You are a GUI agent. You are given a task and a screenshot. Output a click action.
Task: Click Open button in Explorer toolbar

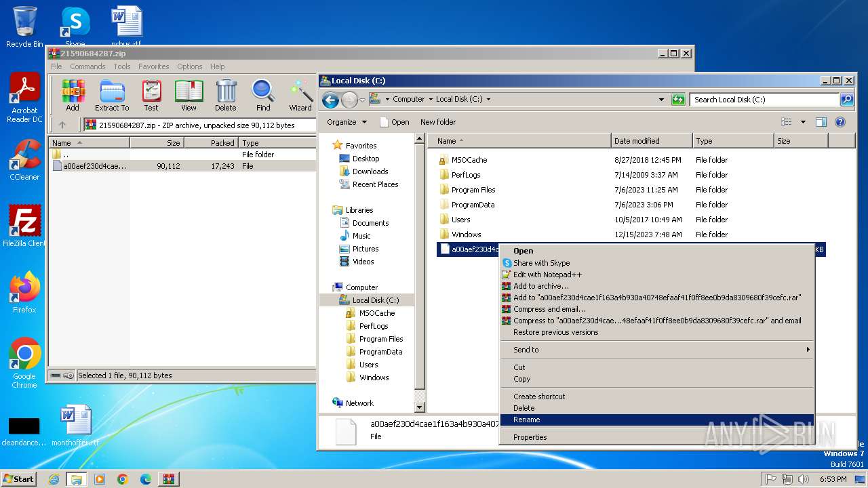click(x=395, y=122)
